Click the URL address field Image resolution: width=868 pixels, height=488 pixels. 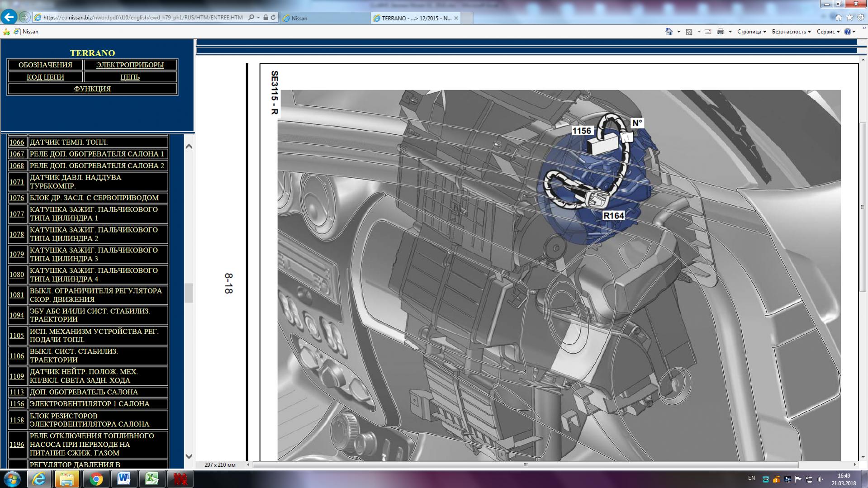pyautogui.click(x=142, y=18)
